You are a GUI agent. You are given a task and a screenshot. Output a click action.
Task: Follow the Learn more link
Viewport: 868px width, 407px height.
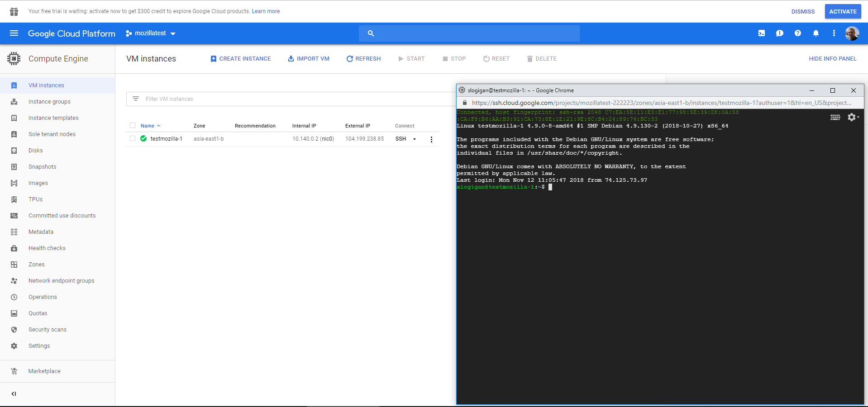(266, 11)
